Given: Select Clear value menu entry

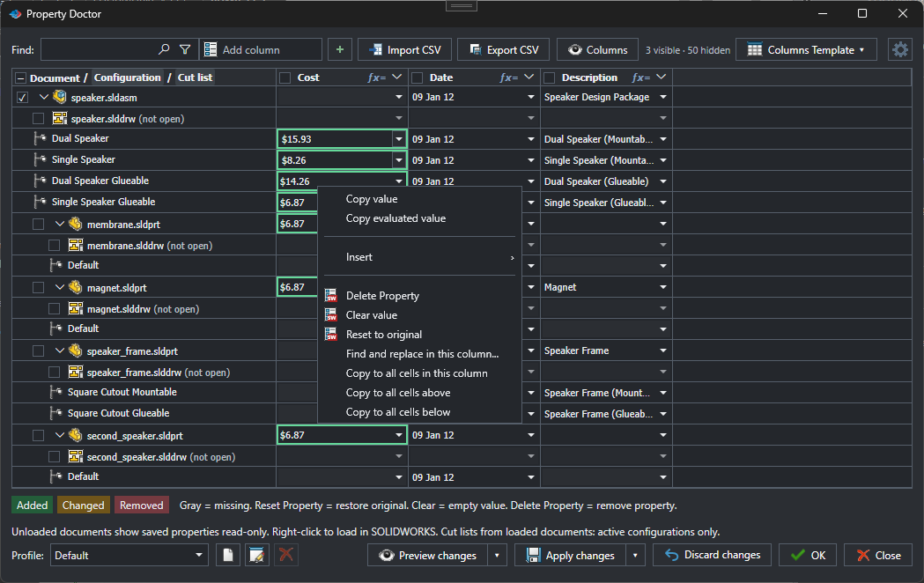Looking at the screenshot, I should click(419, 315).
